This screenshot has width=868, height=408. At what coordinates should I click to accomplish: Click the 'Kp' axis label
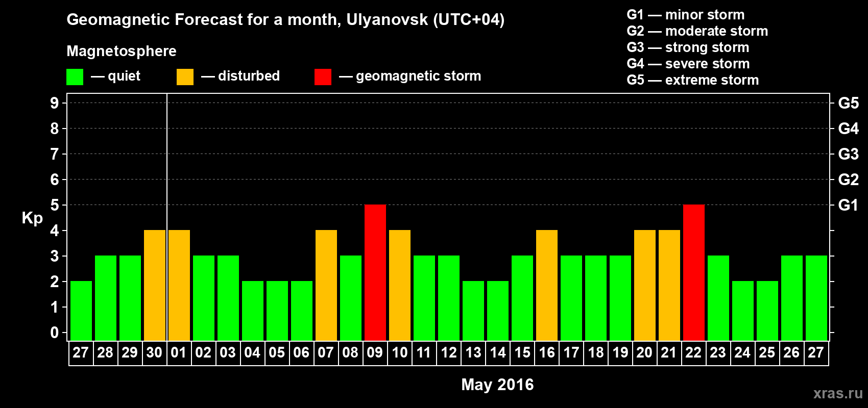pos(32,218)
